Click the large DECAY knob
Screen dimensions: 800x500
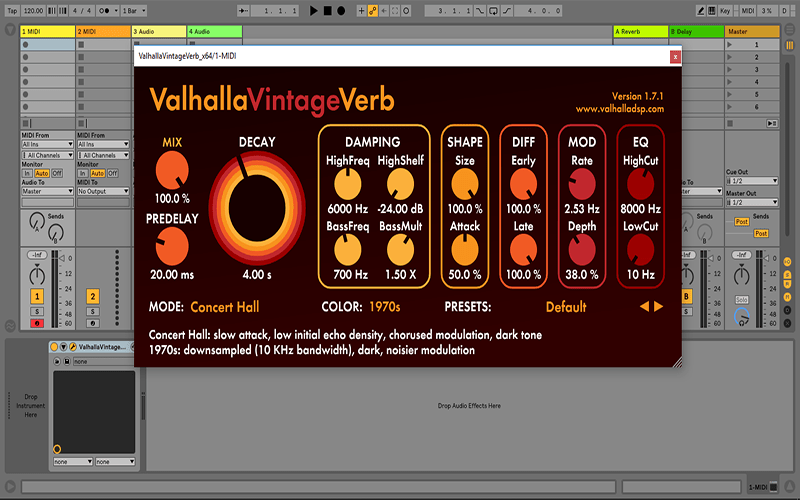[257, 208]
